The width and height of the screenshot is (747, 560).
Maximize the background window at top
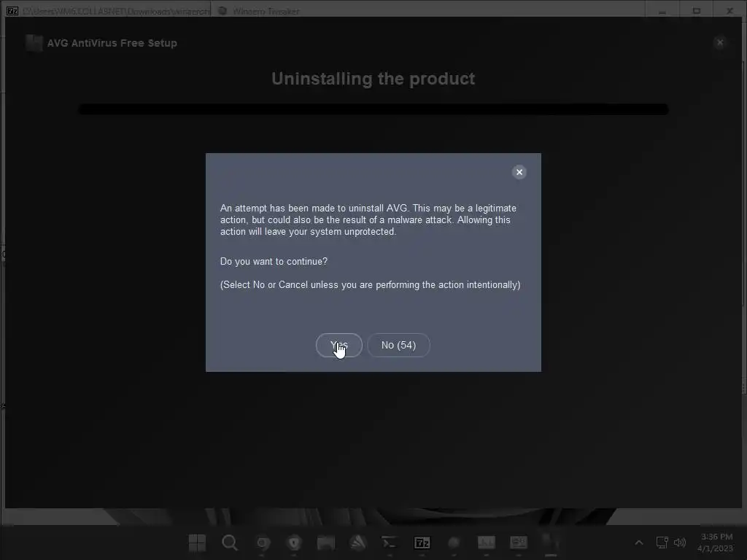pyautogui.click(x=697, y=10)
